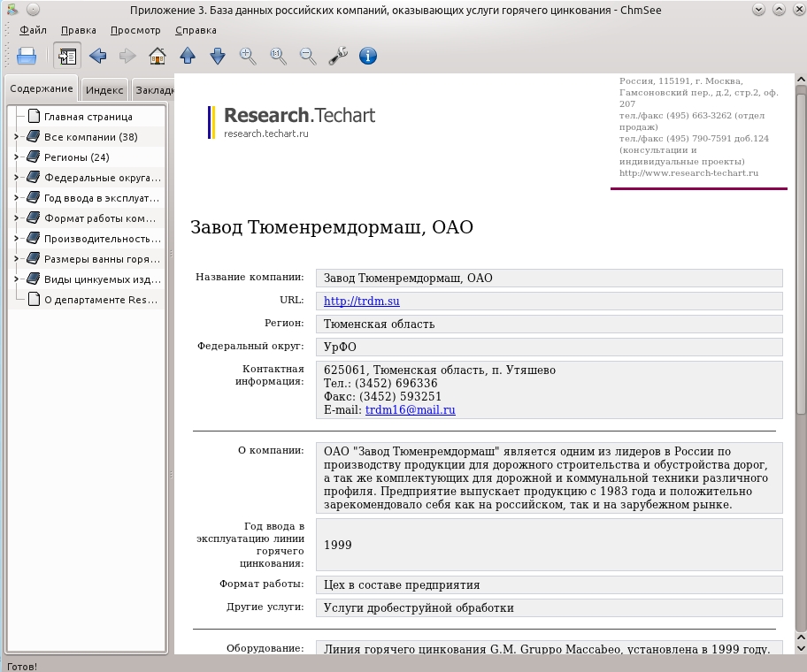Open the Правка menu
This screenshot has width=807, height=672.
click(78, 30)
